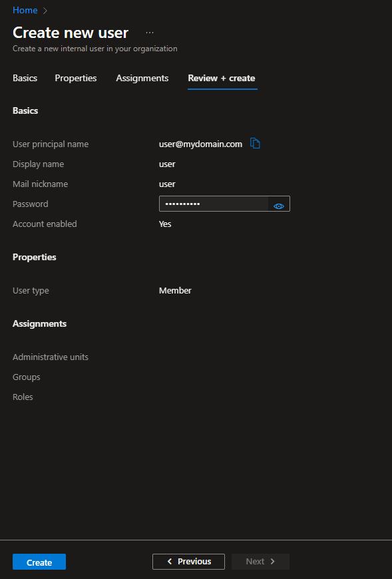Select the Review + create tab

click(222, 78)
